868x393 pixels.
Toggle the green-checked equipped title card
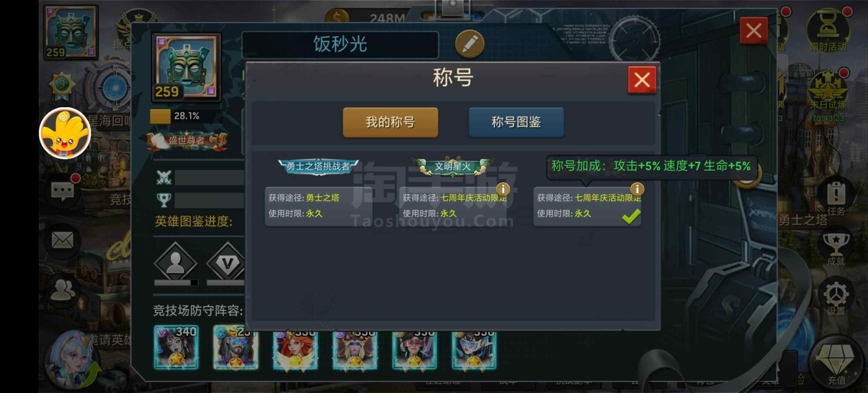click(x=587, y=205)
